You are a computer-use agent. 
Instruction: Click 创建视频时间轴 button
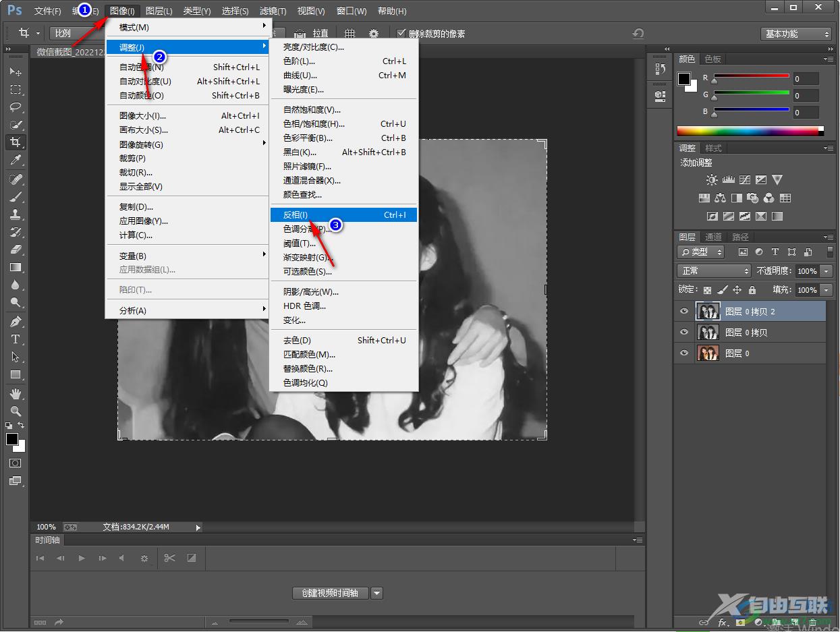[x=331, y=594]
